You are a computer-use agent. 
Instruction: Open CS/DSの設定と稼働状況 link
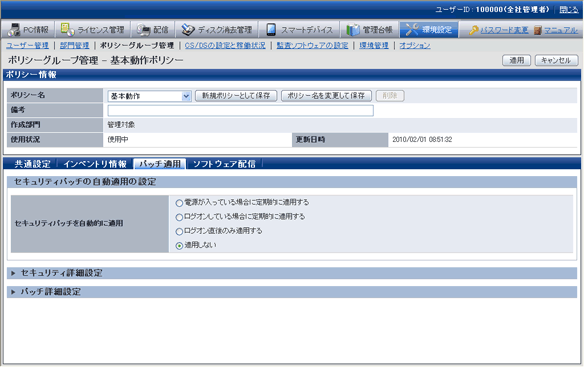[x=225, y=45]
